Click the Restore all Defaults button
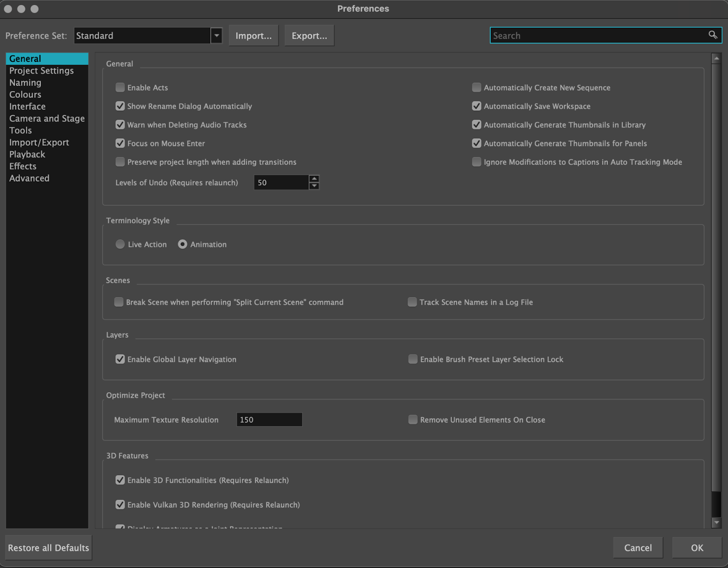 (48, 548)
